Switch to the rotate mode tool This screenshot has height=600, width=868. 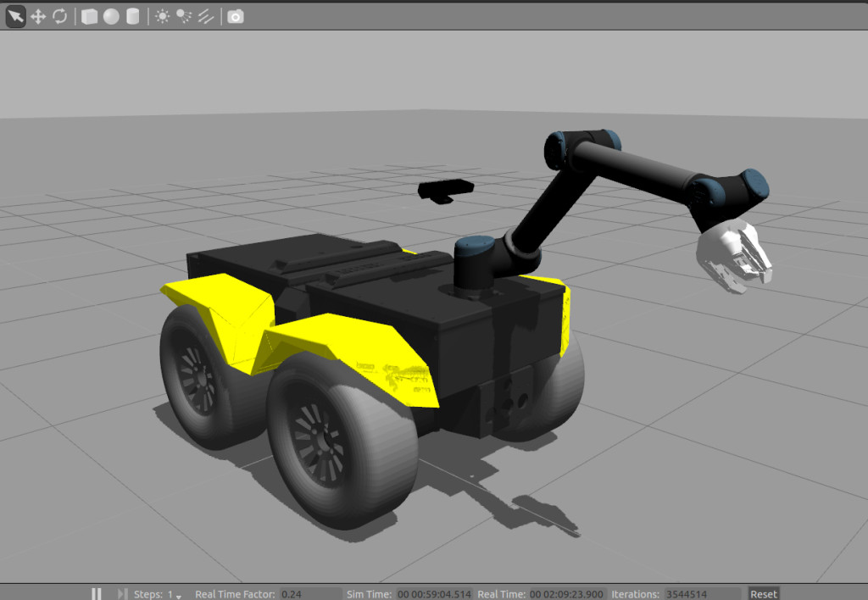point(59,16)
